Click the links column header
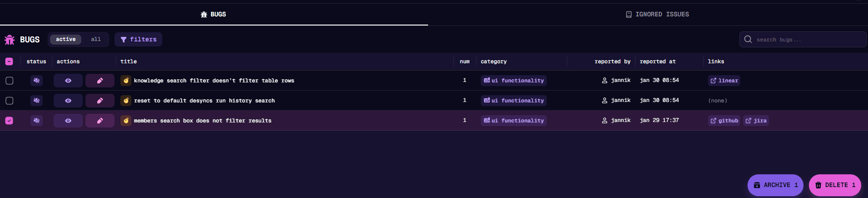868x198 pixels. tap(716, 61)
